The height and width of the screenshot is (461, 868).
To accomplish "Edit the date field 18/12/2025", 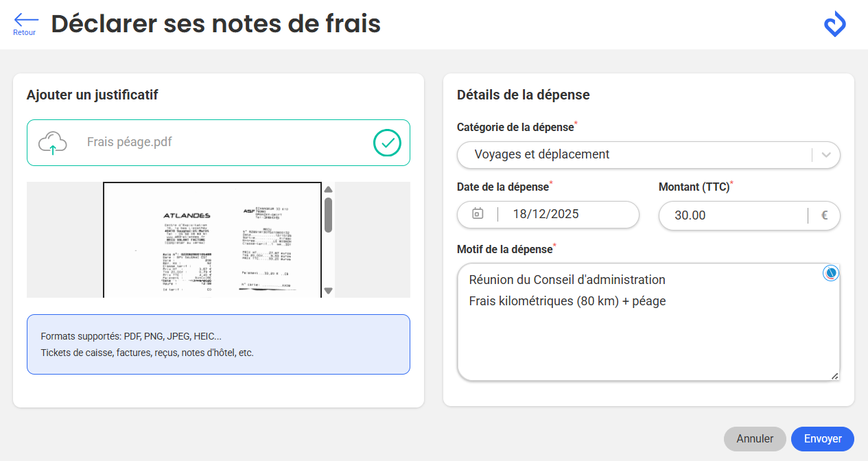I will (x=546, y=214).
